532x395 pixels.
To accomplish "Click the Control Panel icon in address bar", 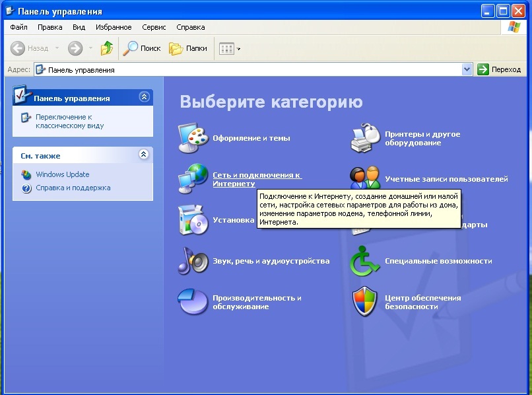I will coord(41,69).
